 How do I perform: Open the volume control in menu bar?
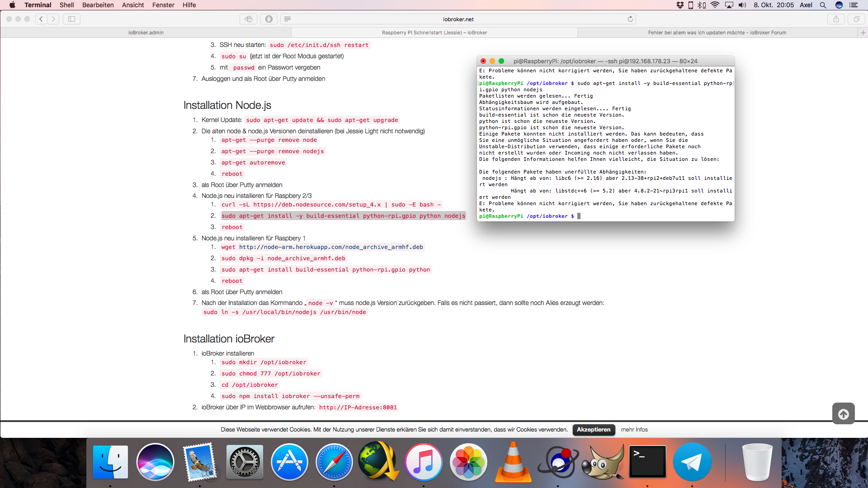point(742,5)
